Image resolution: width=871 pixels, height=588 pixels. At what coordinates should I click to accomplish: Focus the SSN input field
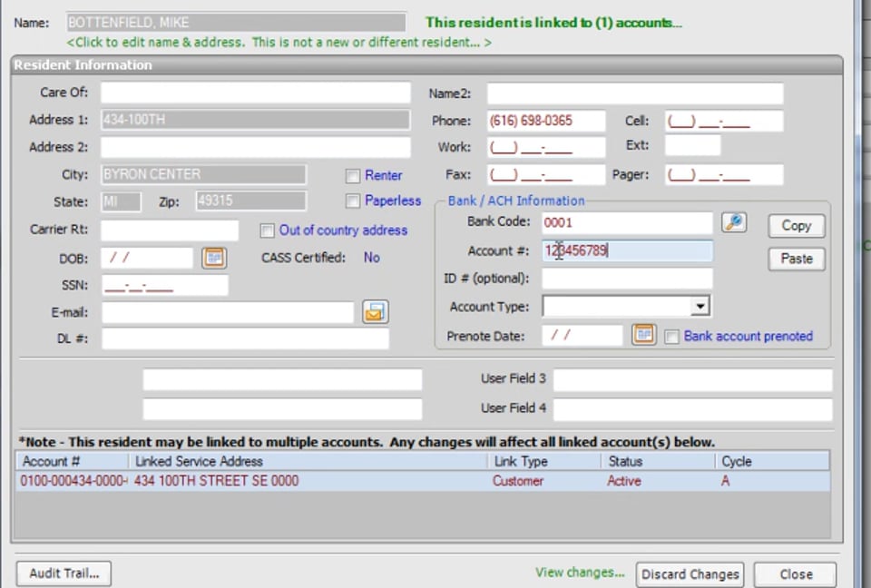point(165,285)
